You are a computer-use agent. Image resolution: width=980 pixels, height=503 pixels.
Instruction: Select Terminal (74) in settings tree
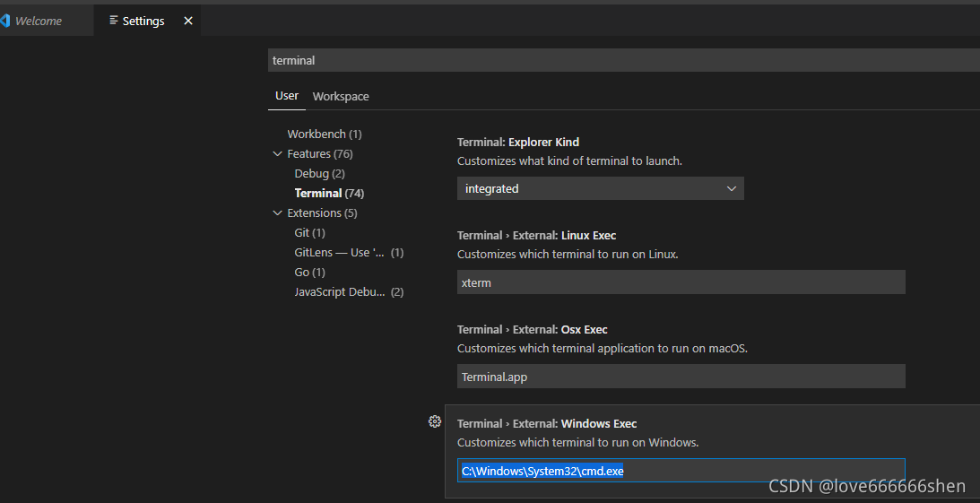pyautogui.click(x=329, y=193)
